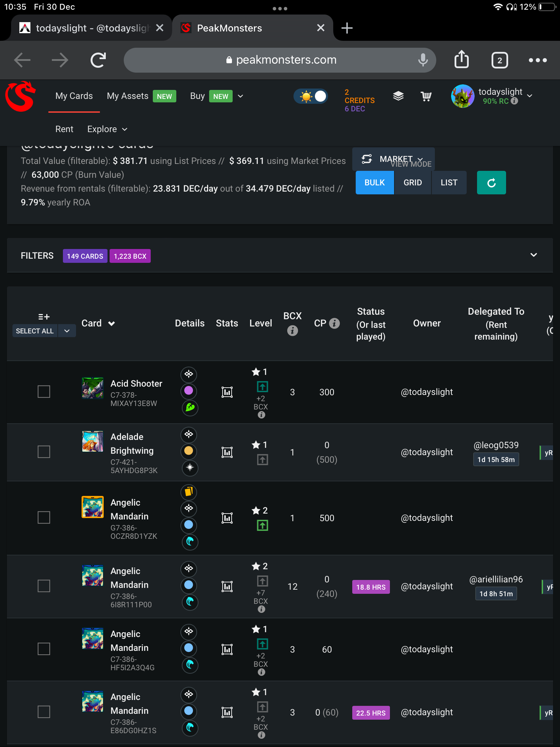Open stats icon for Adelade Brightwing
The height and width of the screenshot is (747, 560).
227,452
